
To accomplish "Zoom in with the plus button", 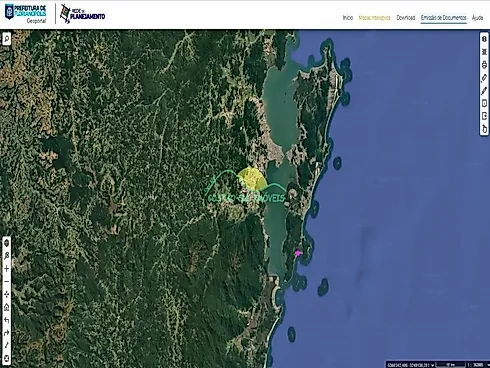I will [6, 269].
